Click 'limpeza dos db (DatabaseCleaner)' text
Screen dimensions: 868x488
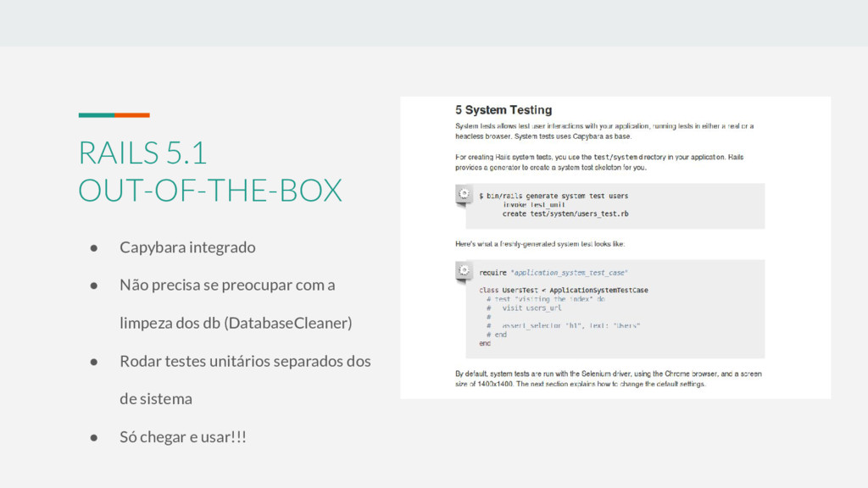236,323
